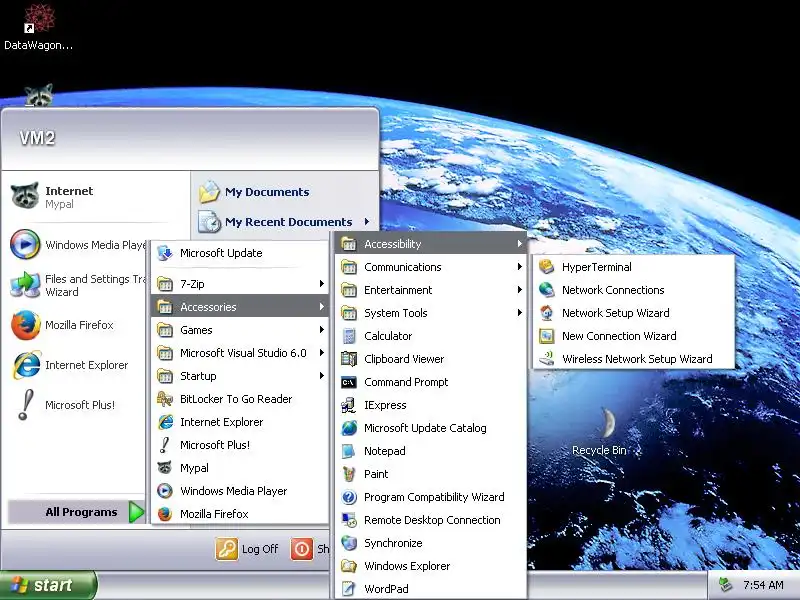Open Files and Settings Transfer Wizard
Image resolution: width=800 pixels, height=600 pixels.
(77, 285)
